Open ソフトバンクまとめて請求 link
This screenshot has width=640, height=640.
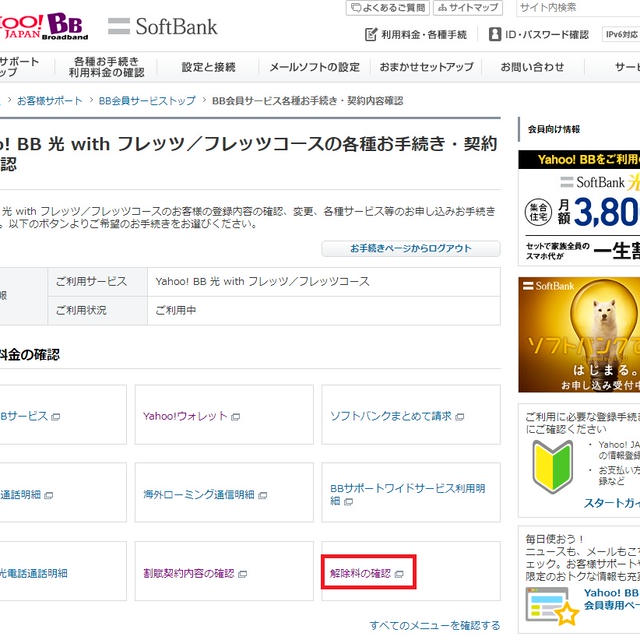(x=391, y=416)
